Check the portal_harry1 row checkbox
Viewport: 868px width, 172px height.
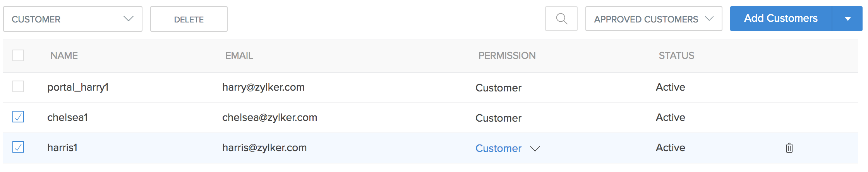(x=18, y=86)
